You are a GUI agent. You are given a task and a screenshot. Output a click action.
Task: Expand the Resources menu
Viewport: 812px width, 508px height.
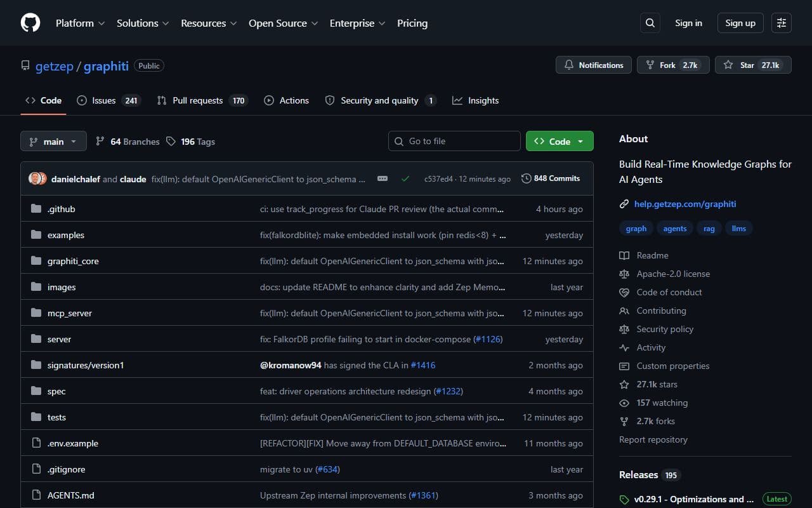[209, 23]
